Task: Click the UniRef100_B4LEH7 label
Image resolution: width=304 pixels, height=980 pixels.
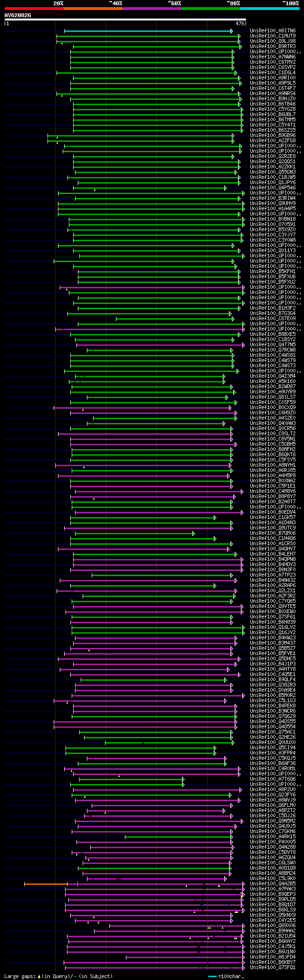Action: 273,554
